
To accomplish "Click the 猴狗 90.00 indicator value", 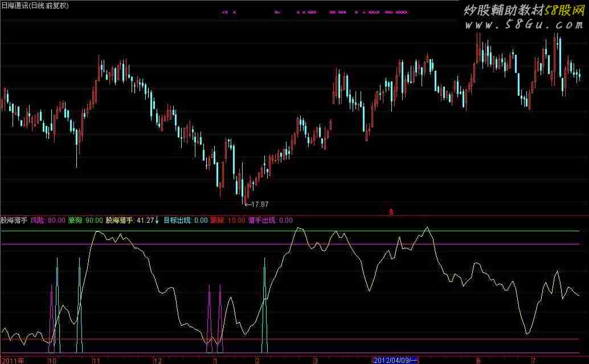I will coord(85,220).
